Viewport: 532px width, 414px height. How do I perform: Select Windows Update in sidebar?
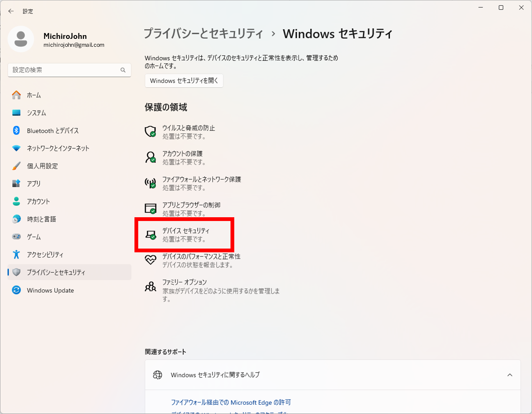click(x=69, y=290)
